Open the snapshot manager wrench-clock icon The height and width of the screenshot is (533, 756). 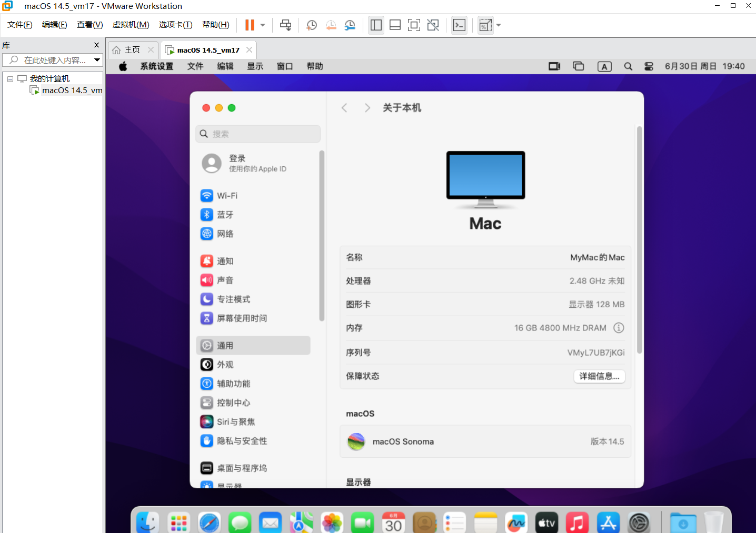pos(350,25)
